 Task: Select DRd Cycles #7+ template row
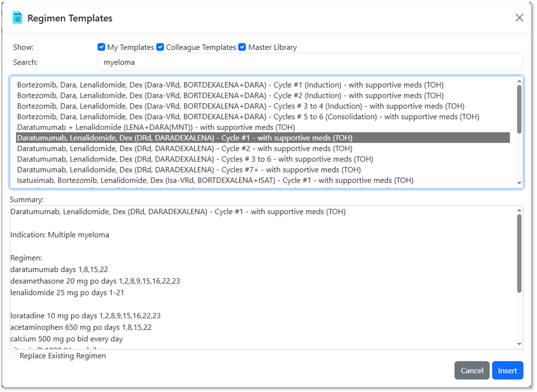[263, 170]
